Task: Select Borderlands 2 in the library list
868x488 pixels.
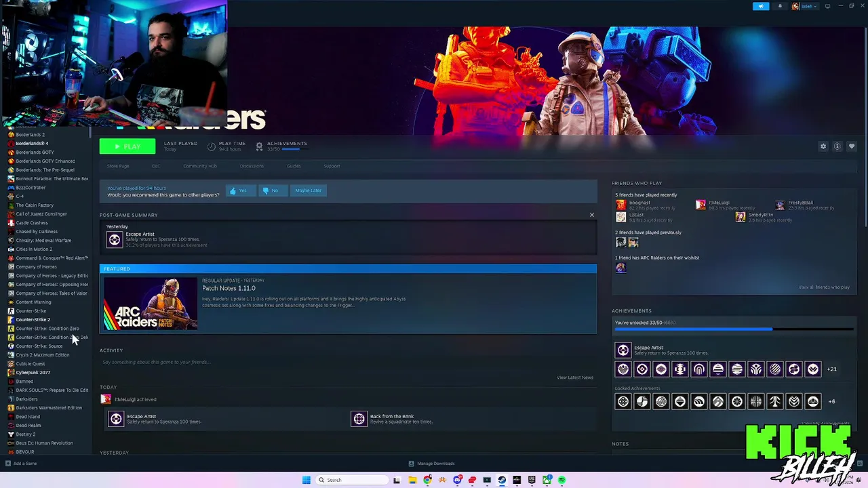Action: (x=30, y=135)
